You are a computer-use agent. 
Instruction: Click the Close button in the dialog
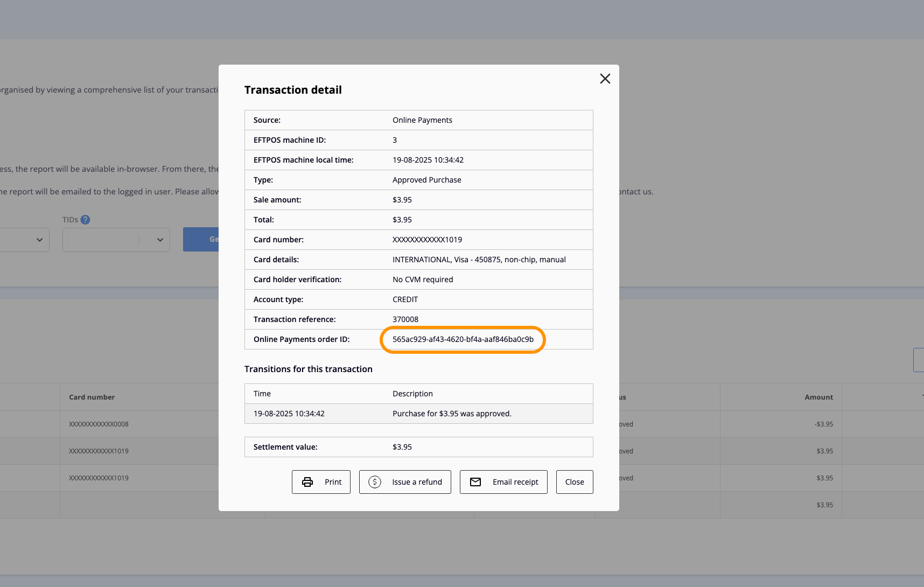click(574, 482)
